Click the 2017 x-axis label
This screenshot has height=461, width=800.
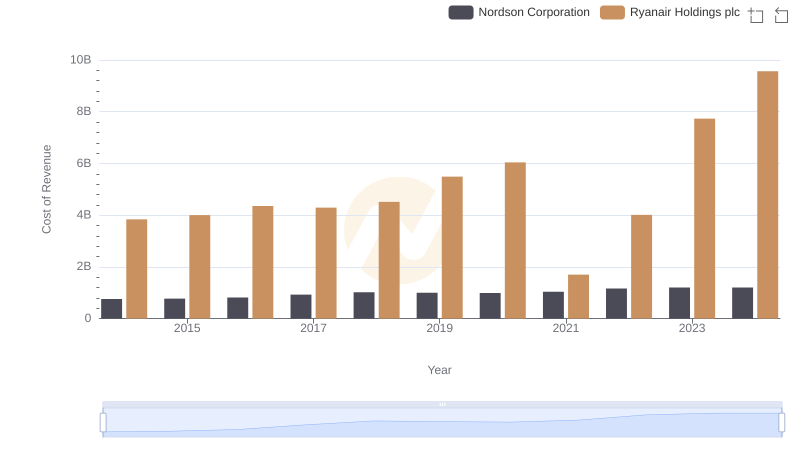(313, 328)
